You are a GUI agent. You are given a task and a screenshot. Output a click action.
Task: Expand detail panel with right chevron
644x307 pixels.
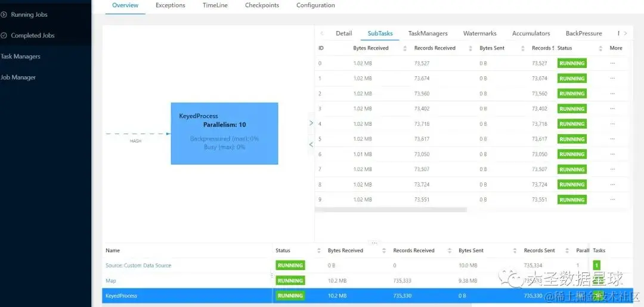click(x=311, y=123)
